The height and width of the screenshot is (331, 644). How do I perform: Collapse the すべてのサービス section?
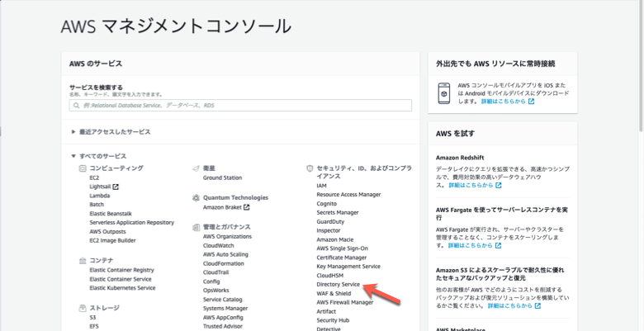click(73, 156)
